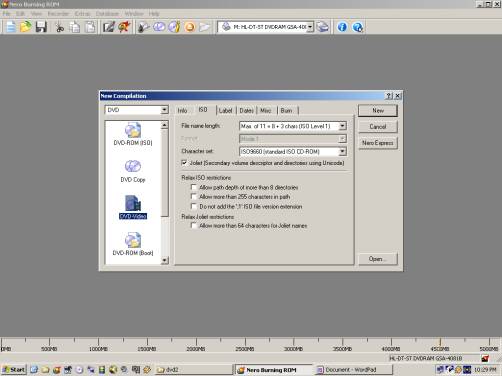Click the Open file folder icon

tap(25, 27)
